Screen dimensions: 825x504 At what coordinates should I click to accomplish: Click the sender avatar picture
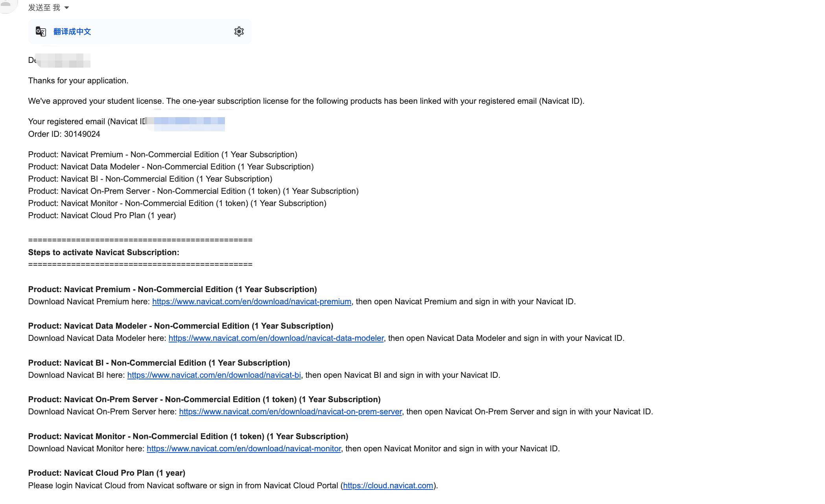coord(8,6)
